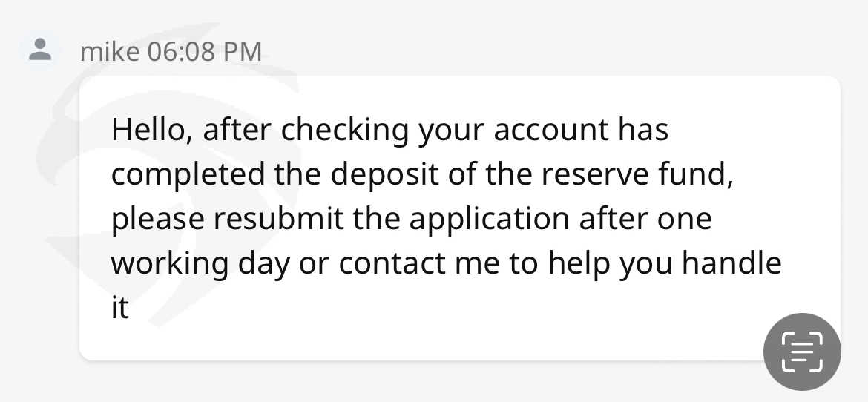868x402 pixels.
Task: Click the 06:08 PM timestamp
Action: coord(205,51)
